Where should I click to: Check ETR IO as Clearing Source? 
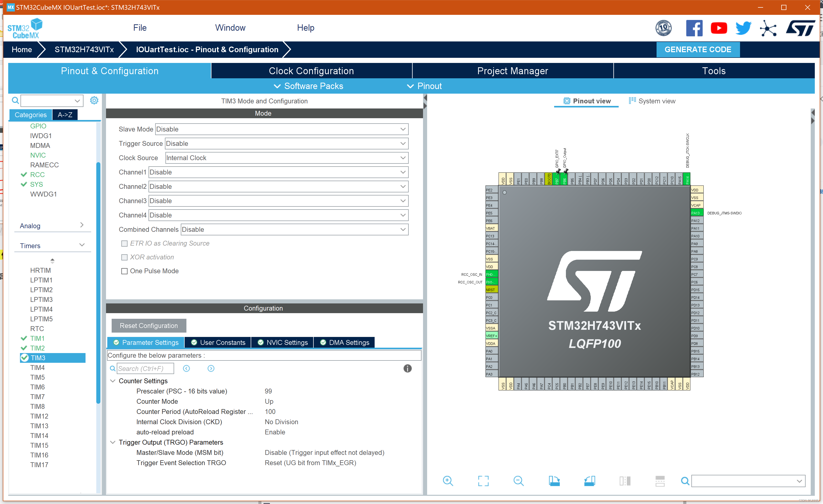[125, 243]
